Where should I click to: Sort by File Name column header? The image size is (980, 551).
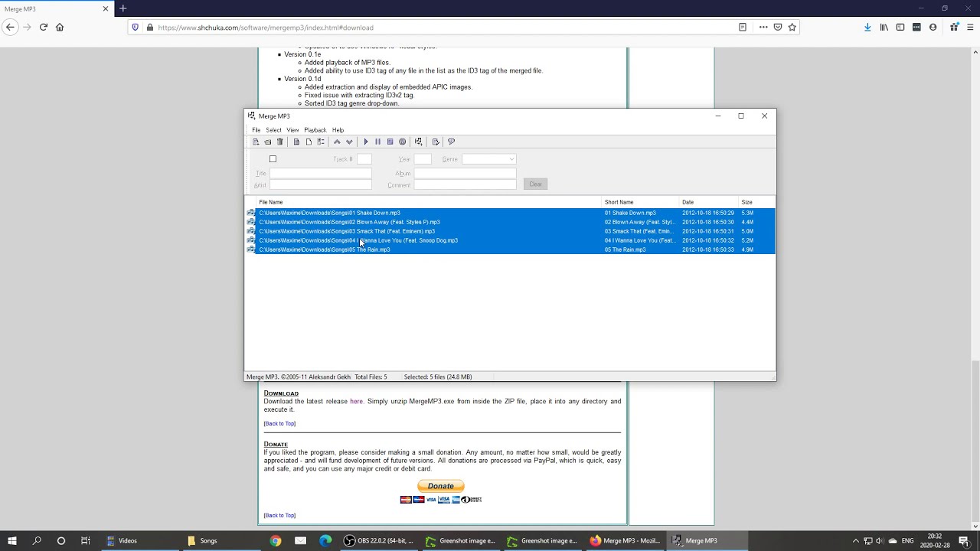pos(429,202)
